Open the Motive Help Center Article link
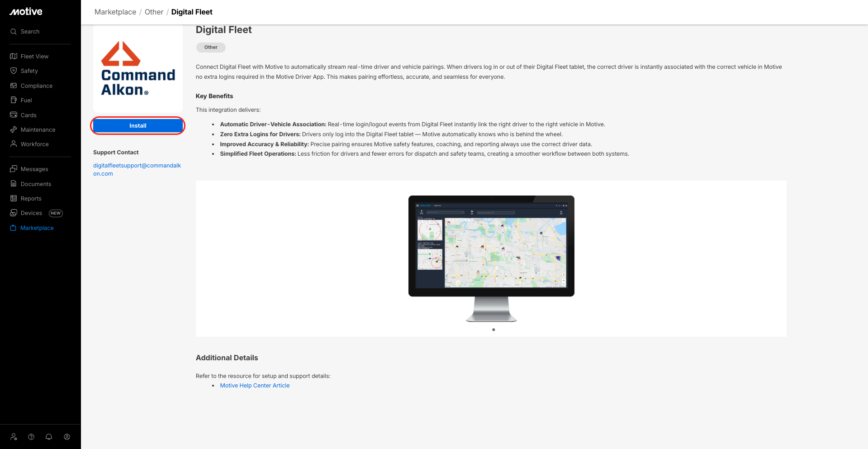The width and height of the screenshot is (868, 449). (x=255, y=386)
